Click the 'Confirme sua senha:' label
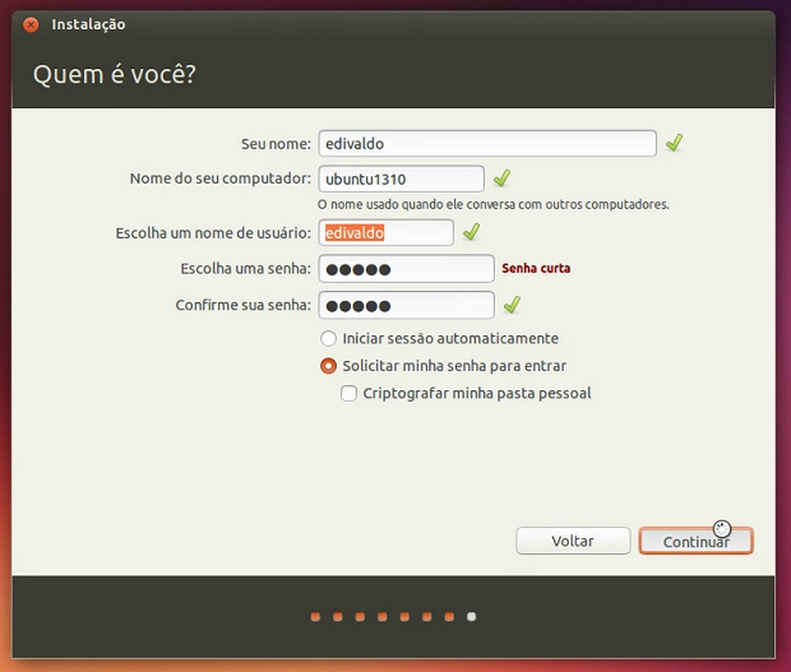 [x=243, y=305]
